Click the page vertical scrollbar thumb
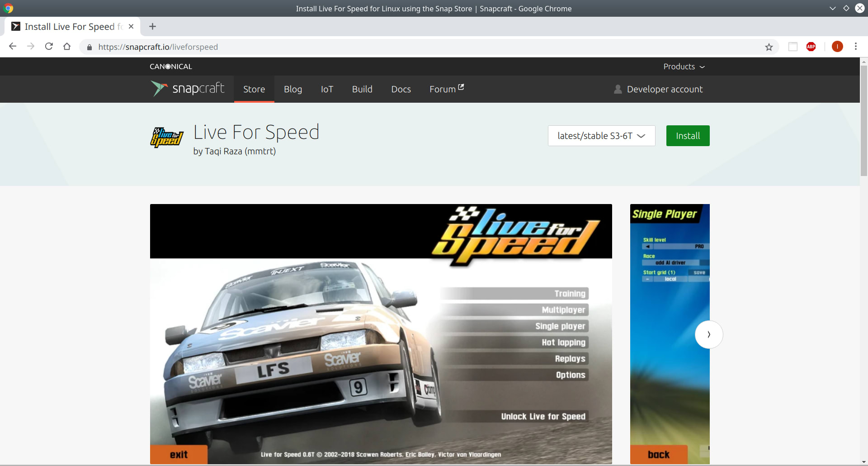This screenshot has width=868, height=466. pyautogui.click(x=863, y=120)
